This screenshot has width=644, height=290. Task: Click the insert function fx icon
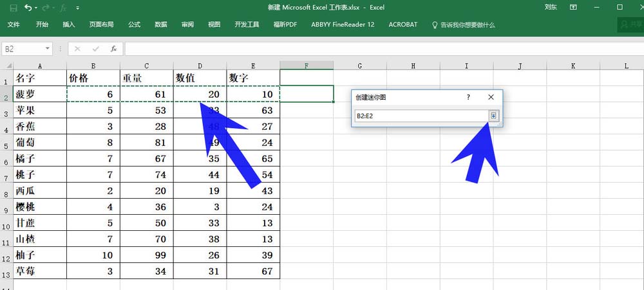tap(114, 49)
